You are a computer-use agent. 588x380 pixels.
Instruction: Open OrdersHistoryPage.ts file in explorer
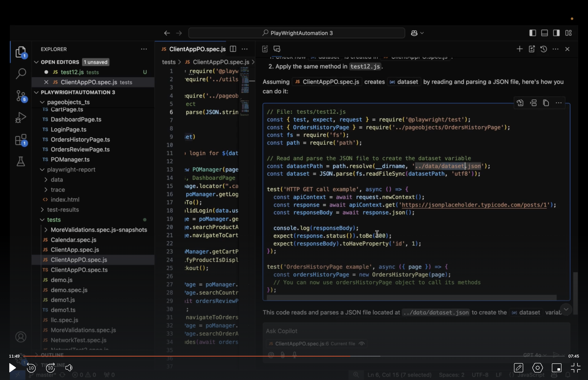pyautogui.click(x=80, y=140)
